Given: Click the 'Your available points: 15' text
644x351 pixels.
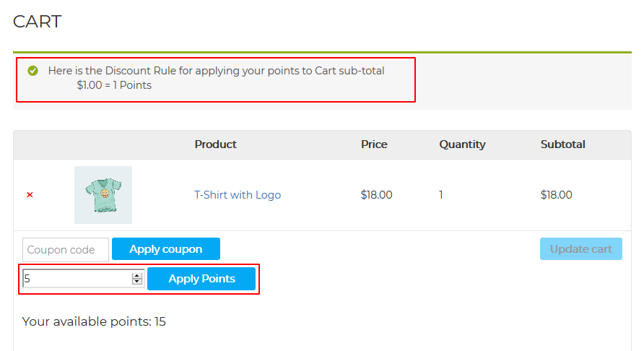Looking at the screenshot, I should pyautogui.click(x=94, y=321).
